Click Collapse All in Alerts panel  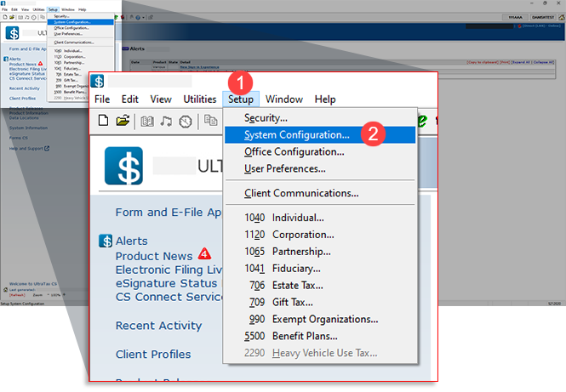click(543, 62)
